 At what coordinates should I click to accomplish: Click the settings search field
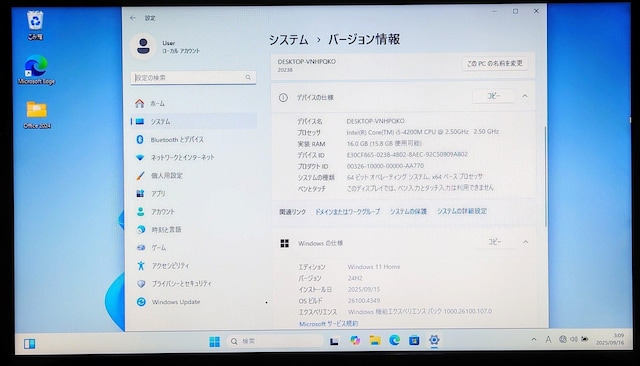[193, 78]
